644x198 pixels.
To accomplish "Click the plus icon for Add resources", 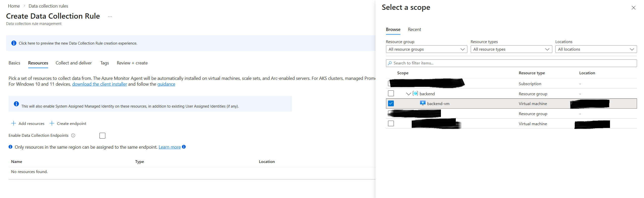I will tap(14, 123).
